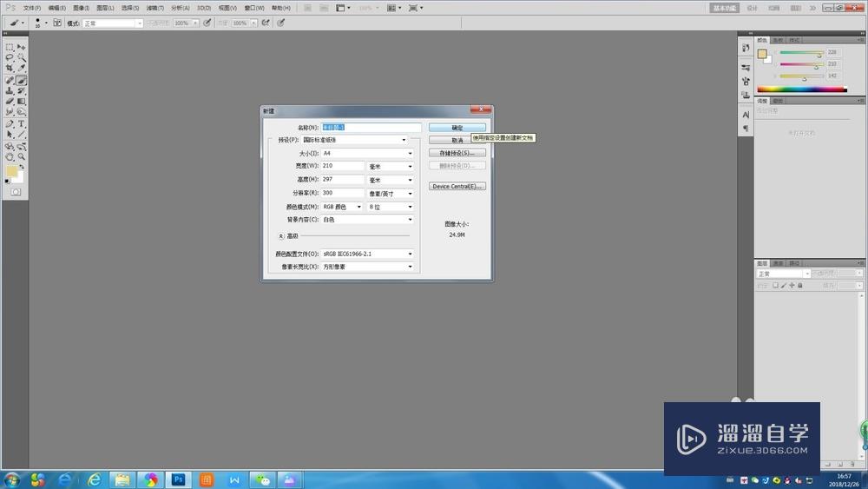Click the color spectrum ramp bar
The height and width of the screenshot is (489, 868).
coord(802,89)
